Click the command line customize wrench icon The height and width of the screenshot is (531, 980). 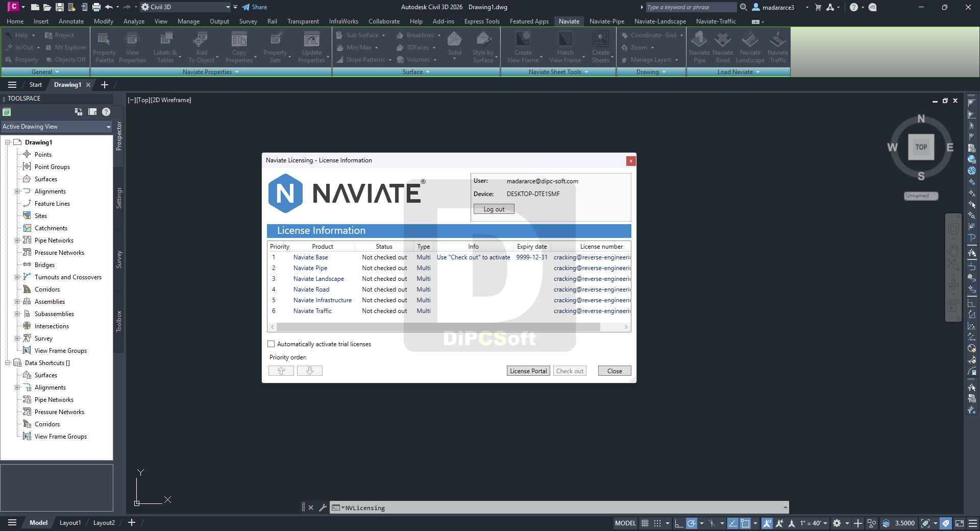point(323,508)
